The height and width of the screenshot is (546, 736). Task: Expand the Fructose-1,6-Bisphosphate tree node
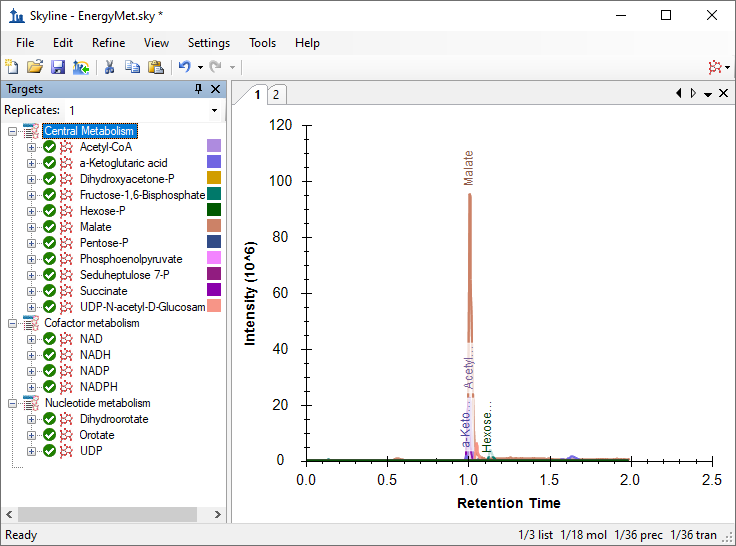pos(31,195)
